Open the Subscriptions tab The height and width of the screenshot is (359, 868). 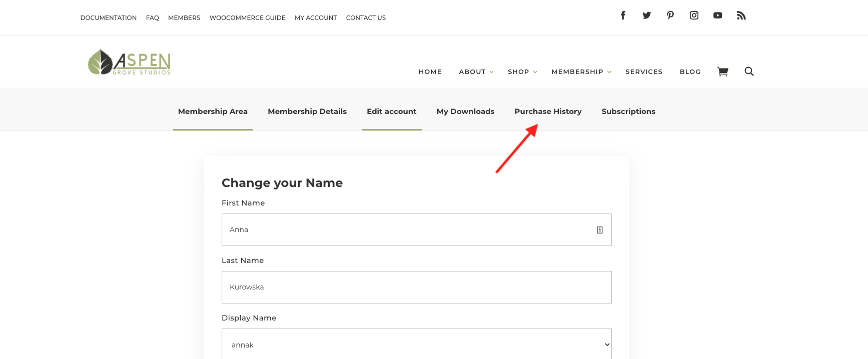tap(628, 111)
